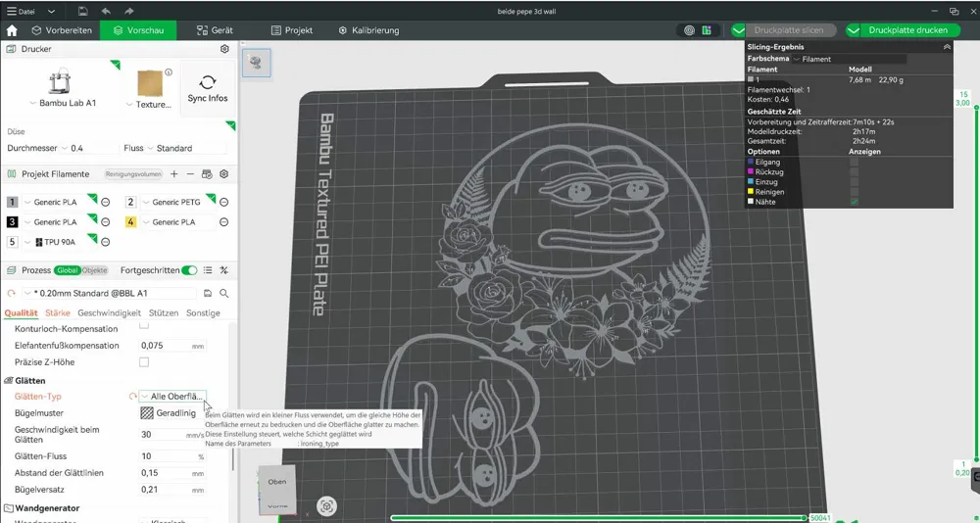Click the undo arrow icon
This screenshot has width=980, height=523.
[106, 11]
